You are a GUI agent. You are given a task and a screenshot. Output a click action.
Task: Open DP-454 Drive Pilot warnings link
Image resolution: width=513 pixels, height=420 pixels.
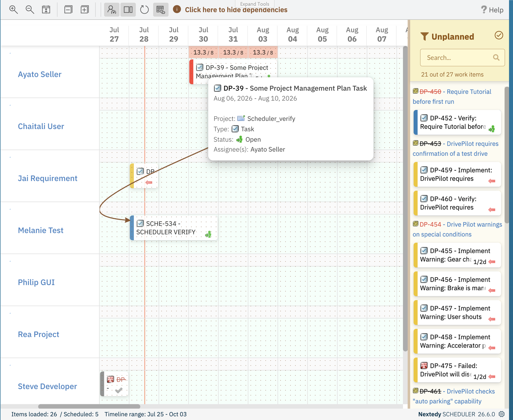click(458, 229)
